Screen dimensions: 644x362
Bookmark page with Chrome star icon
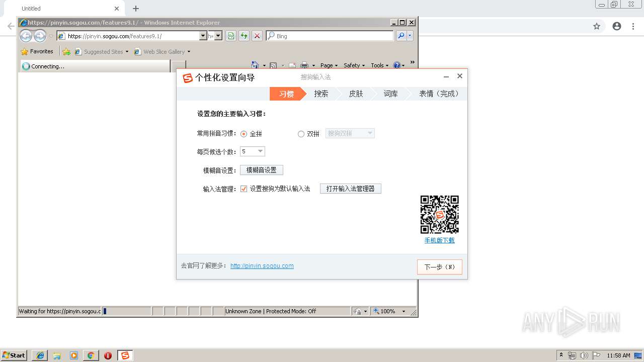pos(597,26)
